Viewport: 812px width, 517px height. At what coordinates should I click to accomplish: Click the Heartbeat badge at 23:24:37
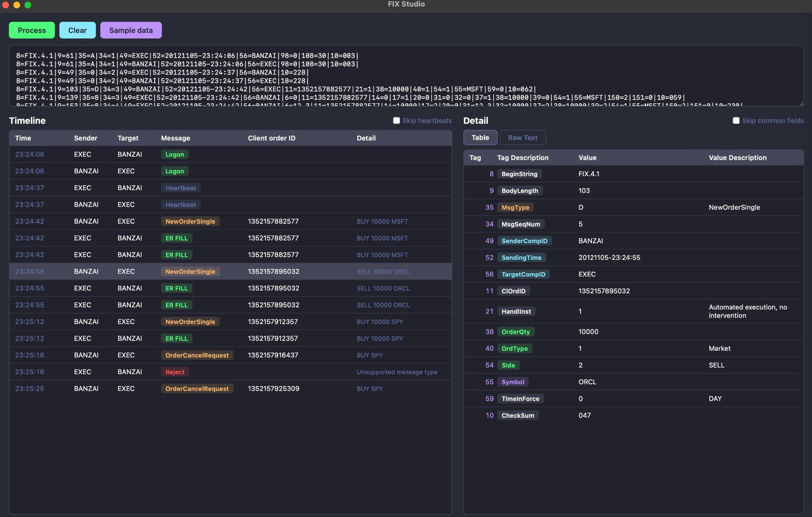click(180, 188)
